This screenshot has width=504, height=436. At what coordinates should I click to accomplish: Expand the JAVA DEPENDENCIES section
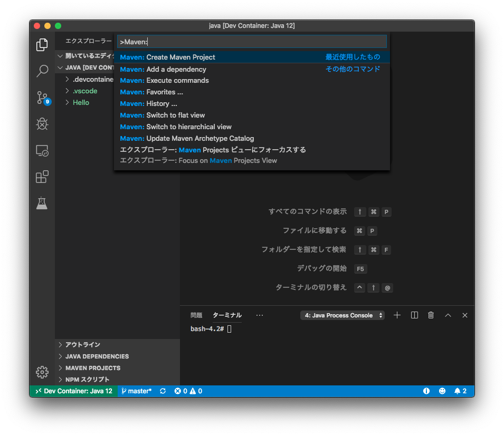[x=117, y=356]
